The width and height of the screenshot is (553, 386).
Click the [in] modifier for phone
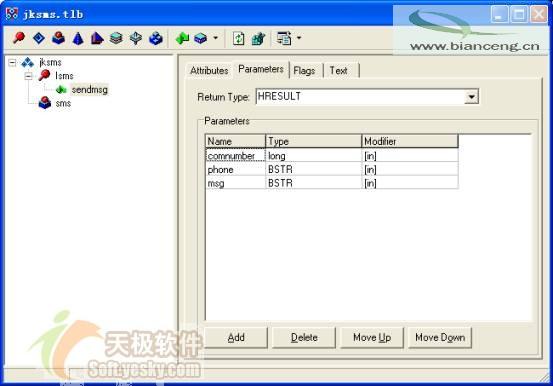[x=410, y=170]
